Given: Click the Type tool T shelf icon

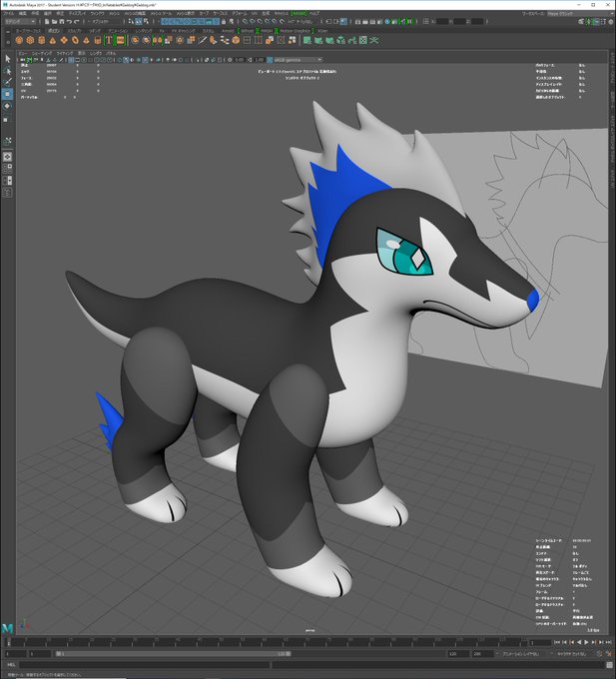Looking at the screenshot, I should (x=109, y=40).
